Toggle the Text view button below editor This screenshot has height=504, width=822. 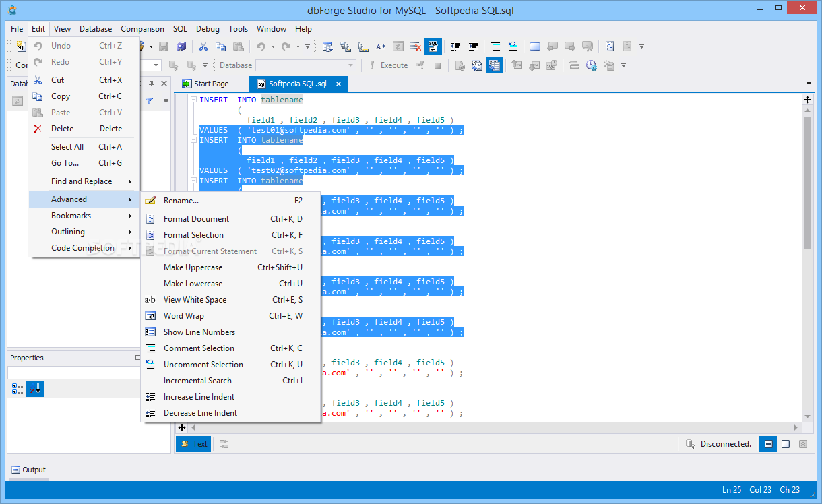[x=193, y=444]
